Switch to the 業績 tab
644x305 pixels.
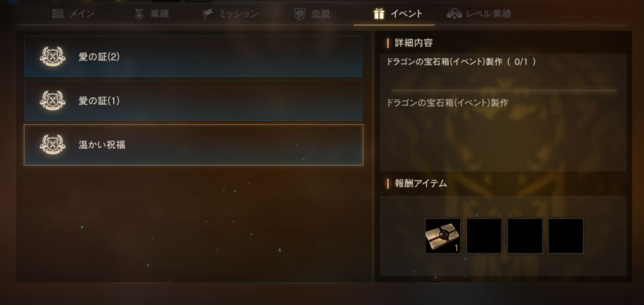(151, 14)
